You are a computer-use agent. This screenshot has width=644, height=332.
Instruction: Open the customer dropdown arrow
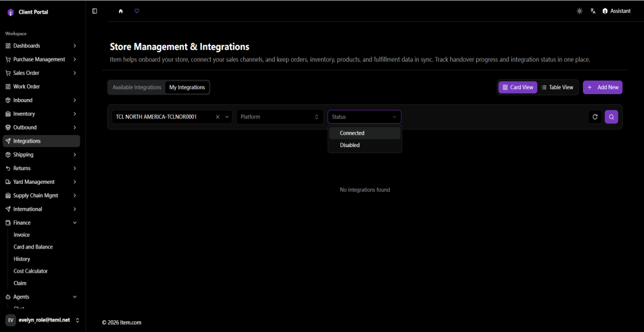pos(227,117)
